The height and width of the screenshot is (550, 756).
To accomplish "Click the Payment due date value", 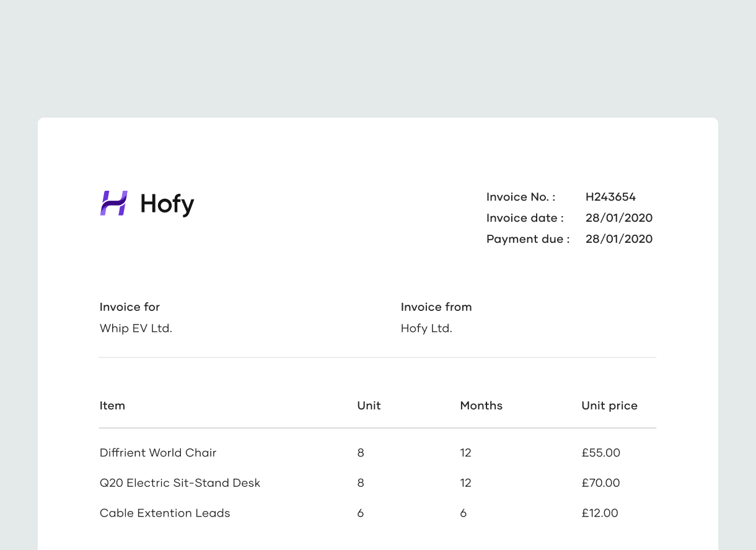I will (618, 239).
